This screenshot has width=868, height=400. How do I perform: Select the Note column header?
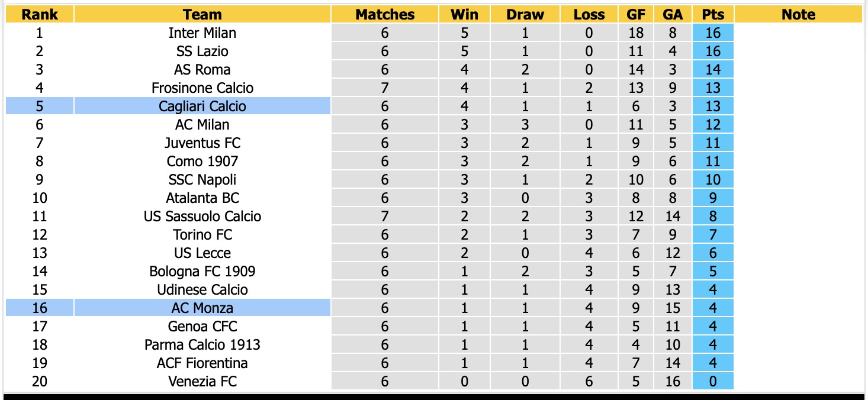point(798,14)
